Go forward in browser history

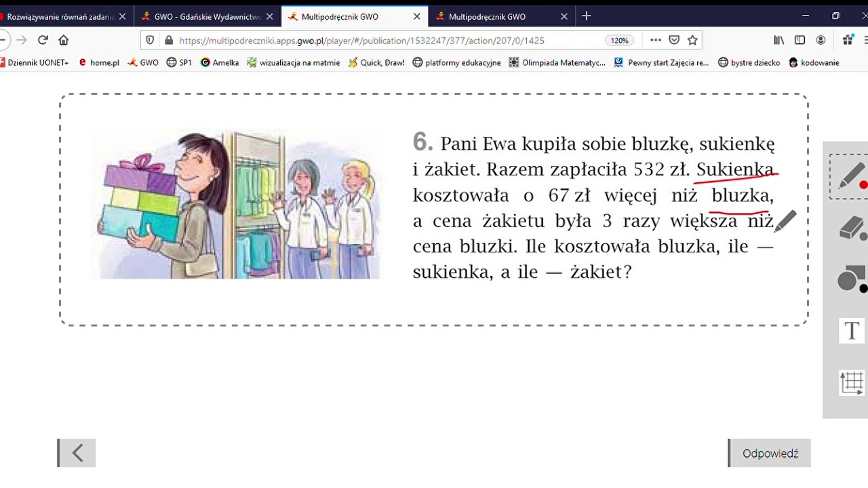22,40
